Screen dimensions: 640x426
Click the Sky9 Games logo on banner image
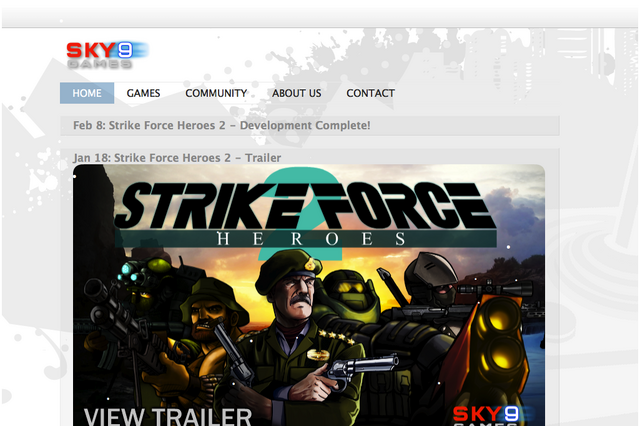pos(492,415)
